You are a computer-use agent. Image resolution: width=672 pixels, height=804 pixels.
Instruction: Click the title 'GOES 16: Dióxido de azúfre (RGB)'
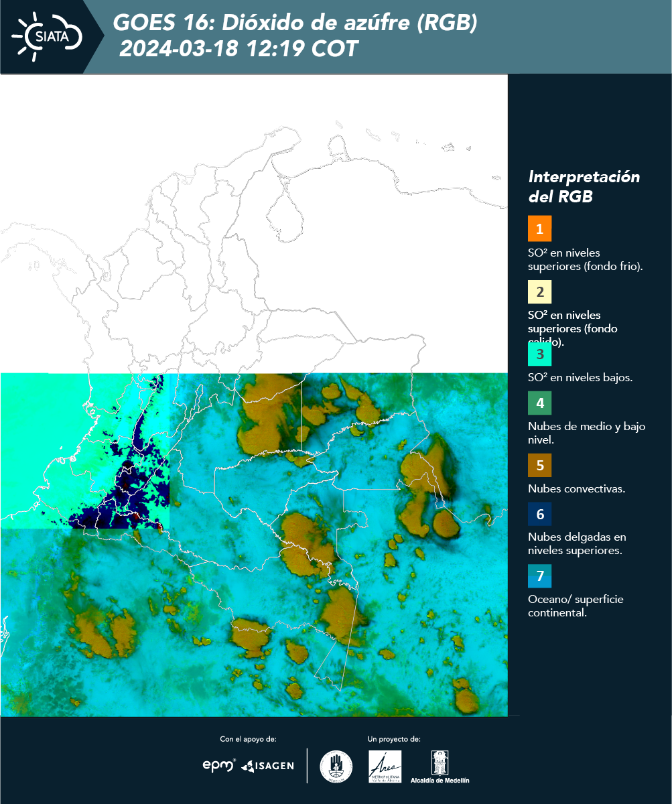coord(295,23)
